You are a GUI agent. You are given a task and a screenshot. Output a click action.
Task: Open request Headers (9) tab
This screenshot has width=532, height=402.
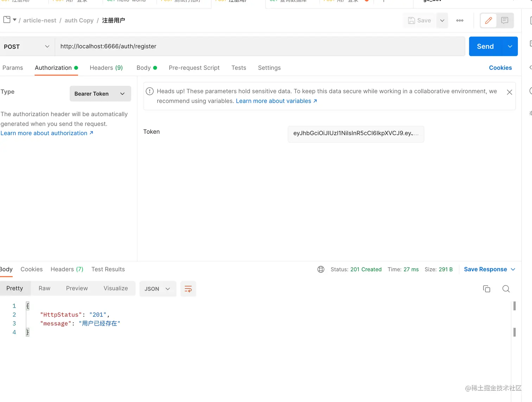106,68
